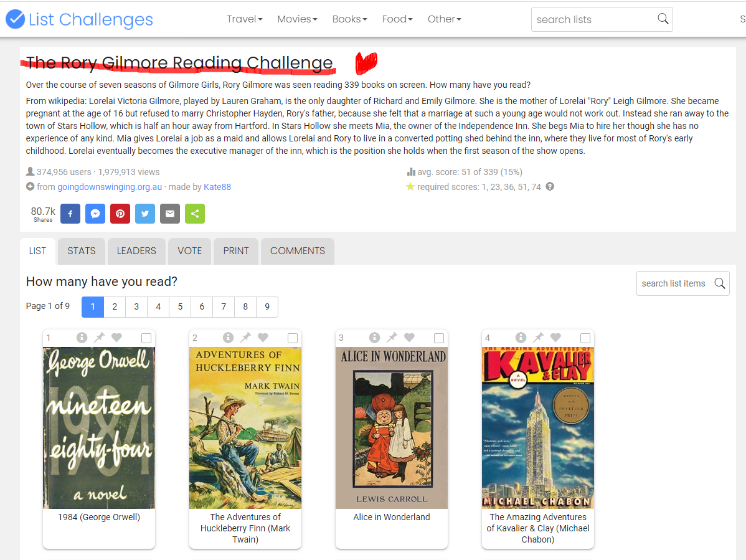Check the Alice in Wonderland checkbox
This screenshot has width=746, height=560.
[439, 338]
